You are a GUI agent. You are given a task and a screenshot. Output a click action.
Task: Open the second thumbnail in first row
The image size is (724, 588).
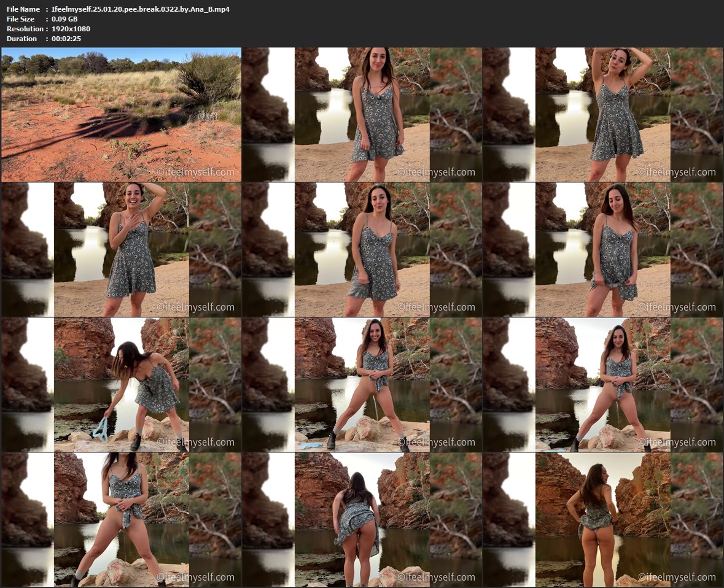point(362,114)
